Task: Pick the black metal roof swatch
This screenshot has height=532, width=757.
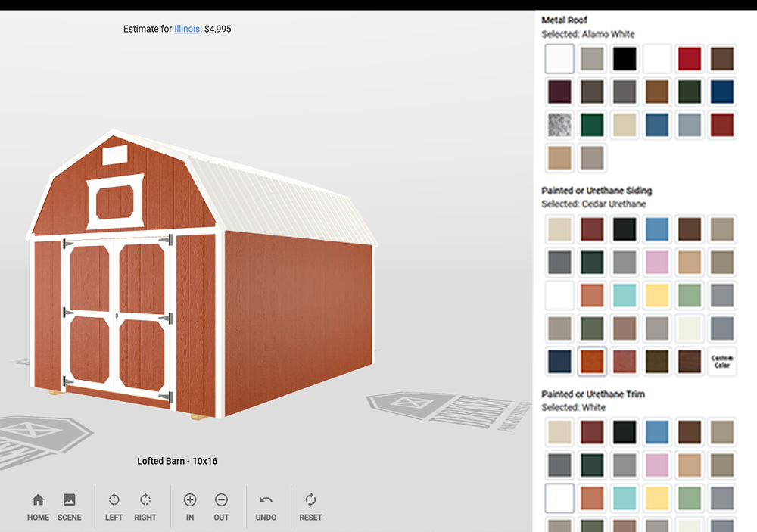Action: [x=625, y=59]
